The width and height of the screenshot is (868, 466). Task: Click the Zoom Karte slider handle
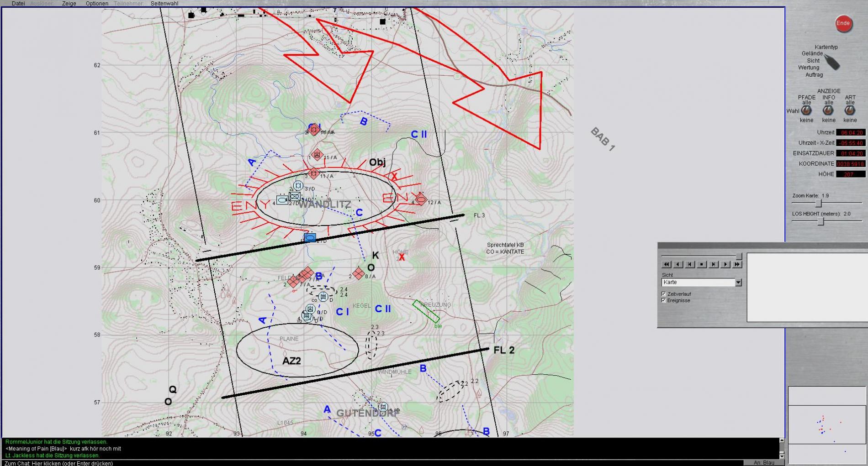819,203
